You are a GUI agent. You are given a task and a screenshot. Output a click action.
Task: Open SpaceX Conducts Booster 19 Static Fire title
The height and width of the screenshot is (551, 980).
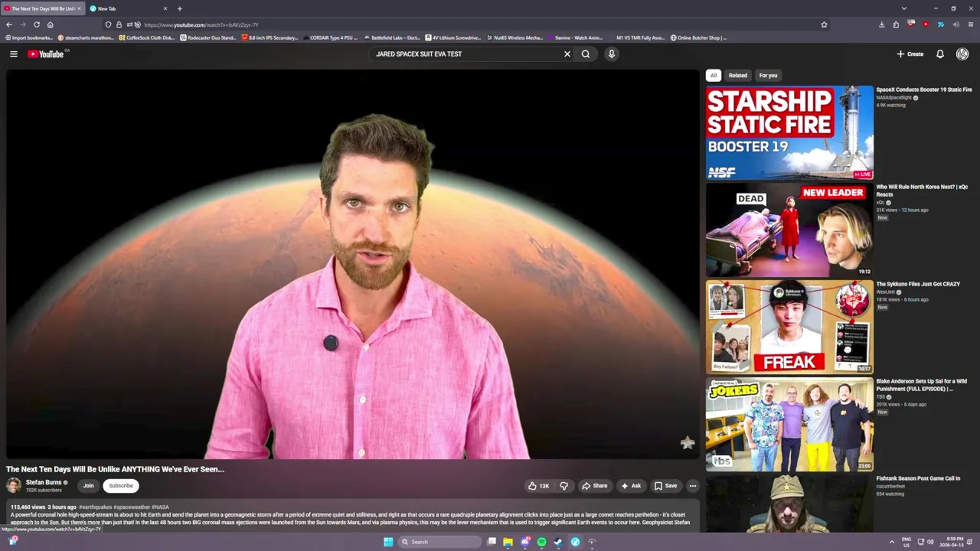coord(923,90)
